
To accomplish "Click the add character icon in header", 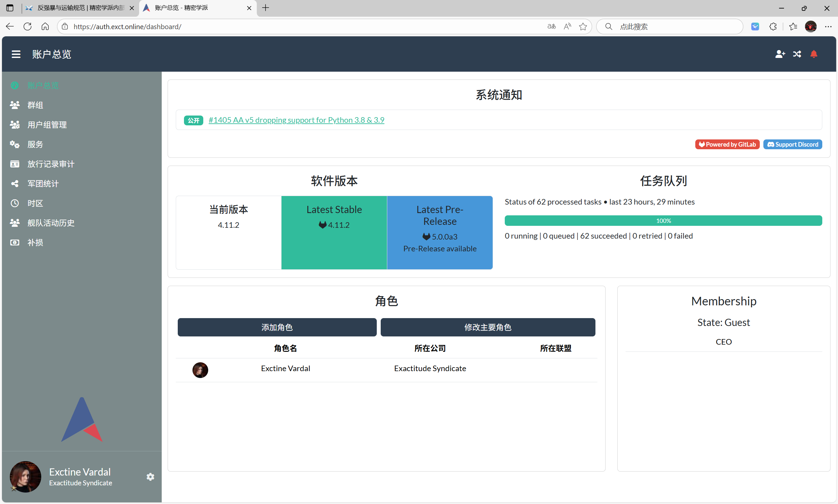I will click(780, 54).
